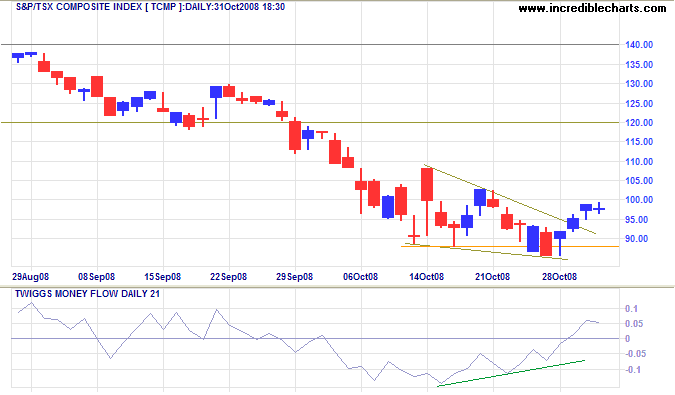This screenshot has width=675, height=395.
Task: Click the Twiggs Money Flow Daily 21 label
Action: click(x=87, y=294)
